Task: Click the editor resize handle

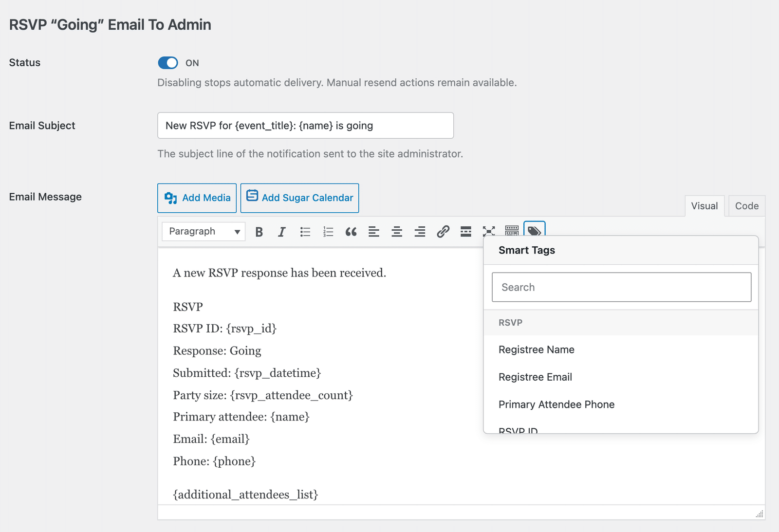Action: tap(760, 514)
